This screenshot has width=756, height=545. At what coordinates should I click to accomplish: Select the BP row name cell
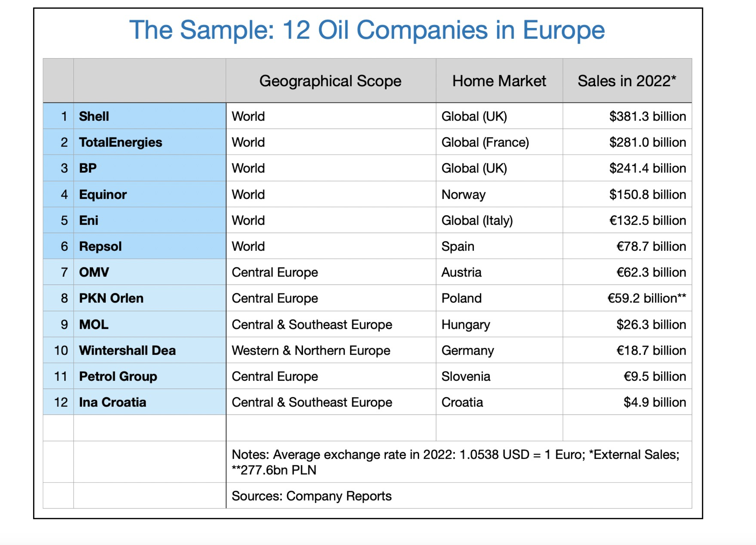coord(150,168)
